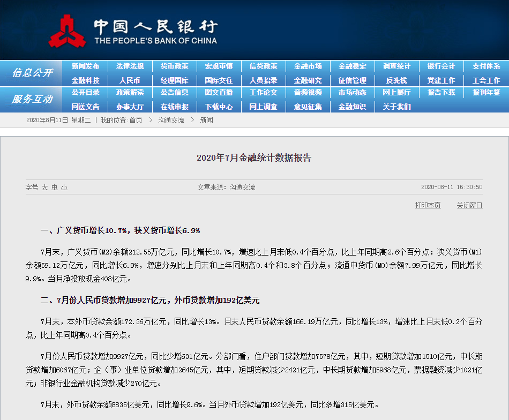The height and width of the screenshot is (420, 509).
Task: Open 下载中心 page
Action: [219, 107]
